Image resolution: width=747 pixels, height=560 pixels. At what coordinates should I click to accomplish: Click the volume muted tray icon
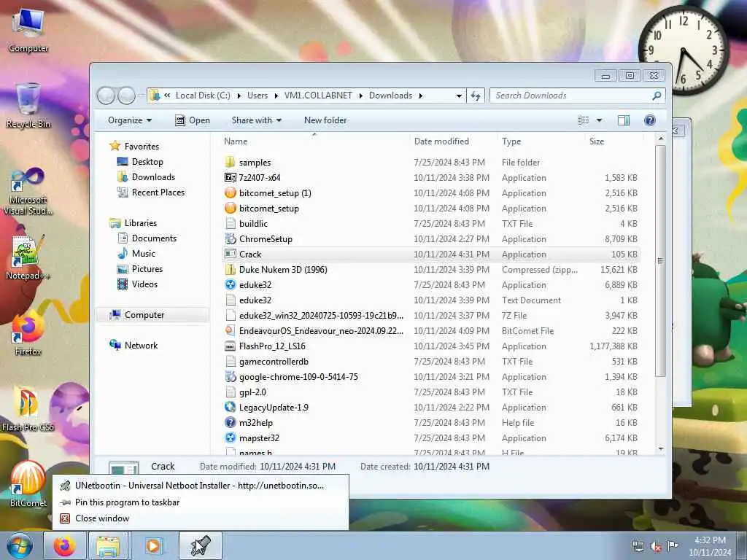tap(656, 547)
